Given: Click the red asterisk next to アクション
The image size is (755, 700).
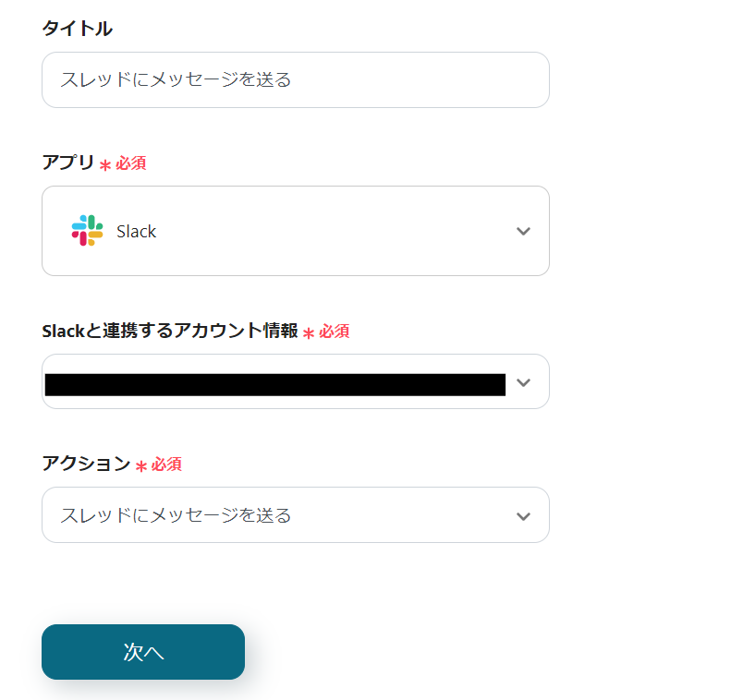Looking at the screenshot, I should 141,466.
